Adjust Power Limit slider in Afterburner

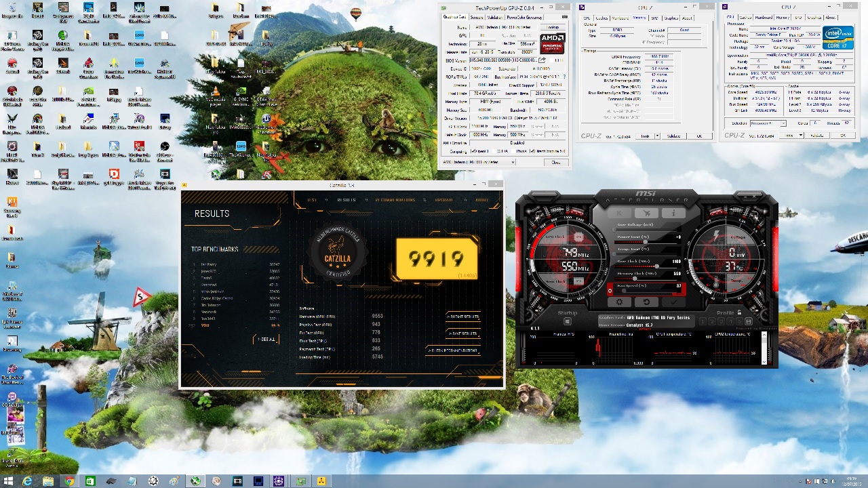[x=646, y=242]
